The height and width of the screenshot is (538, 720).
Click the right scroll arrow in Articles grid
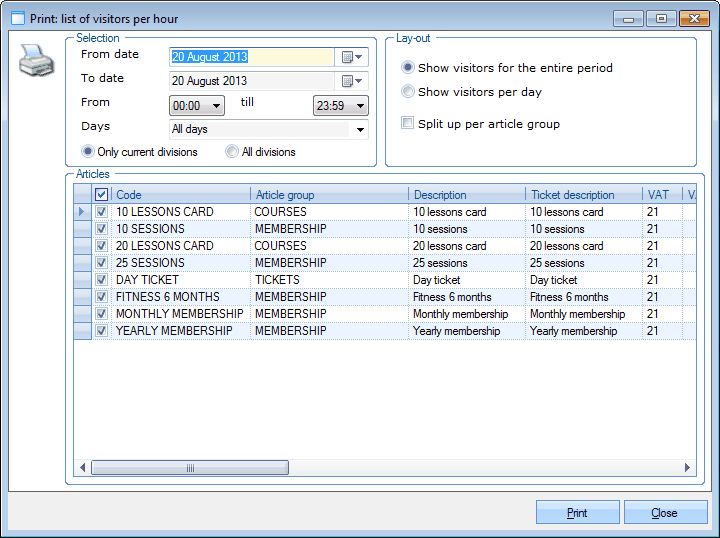[x=687, y=467]
